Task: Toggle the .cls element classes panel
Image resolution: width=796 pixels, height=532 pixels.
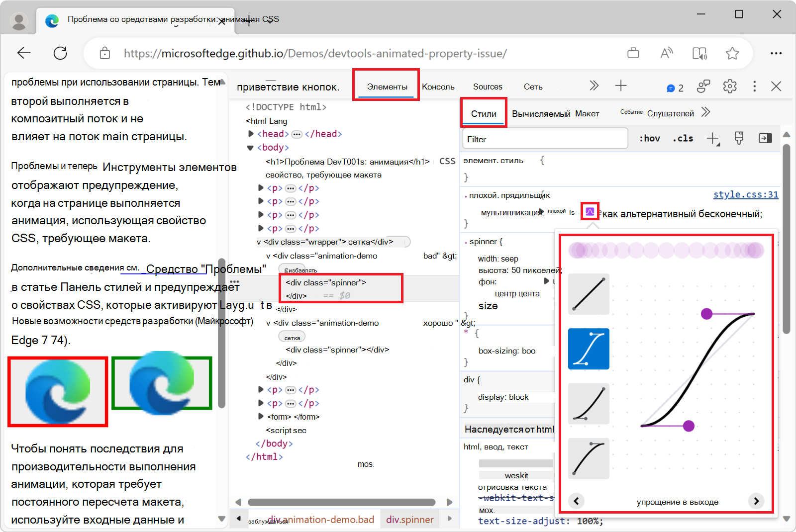Action: tap(683, 138)
